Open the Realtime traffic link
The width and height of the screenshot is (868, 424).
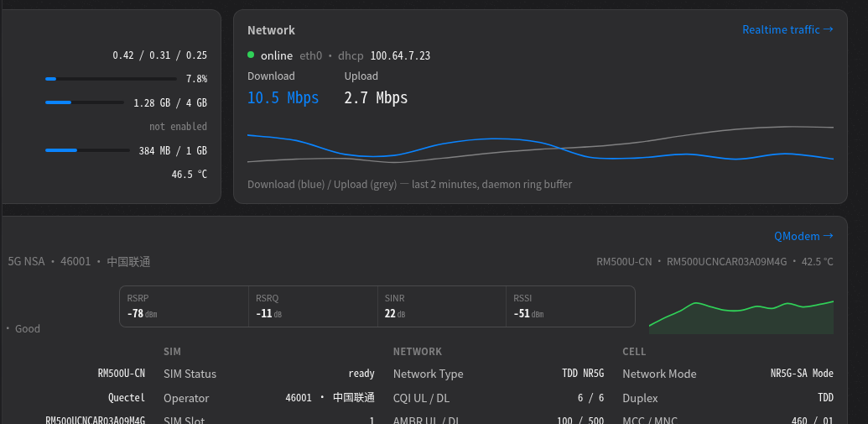click(x=787, y=29)
